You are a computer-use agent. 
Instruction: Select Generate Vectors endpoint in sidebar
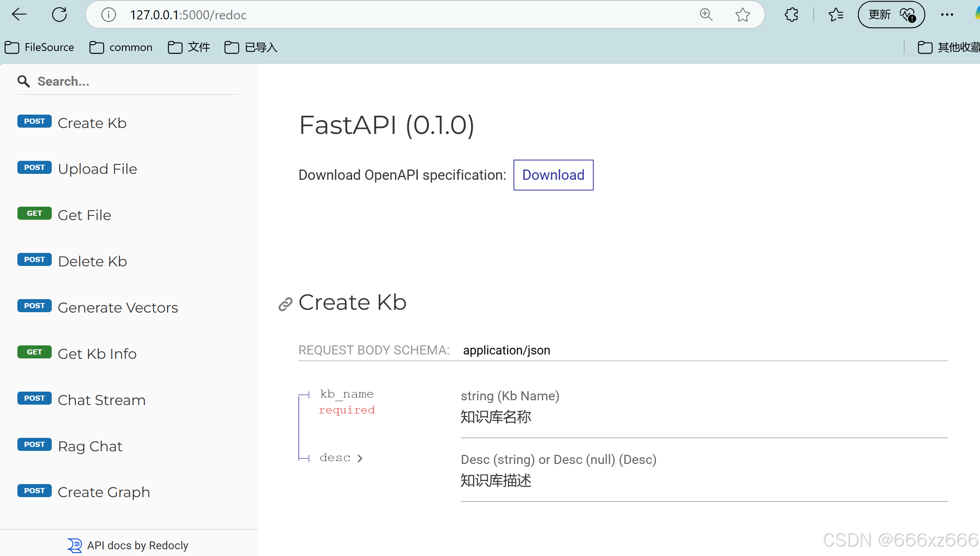[118, 307]
